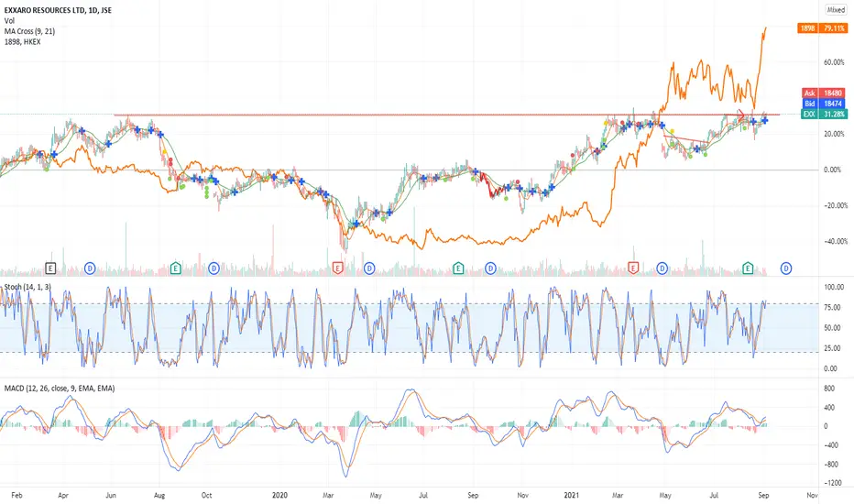
Task: Open the upcoming dividend D marker after September 2021
Action: tap(786, 268)
